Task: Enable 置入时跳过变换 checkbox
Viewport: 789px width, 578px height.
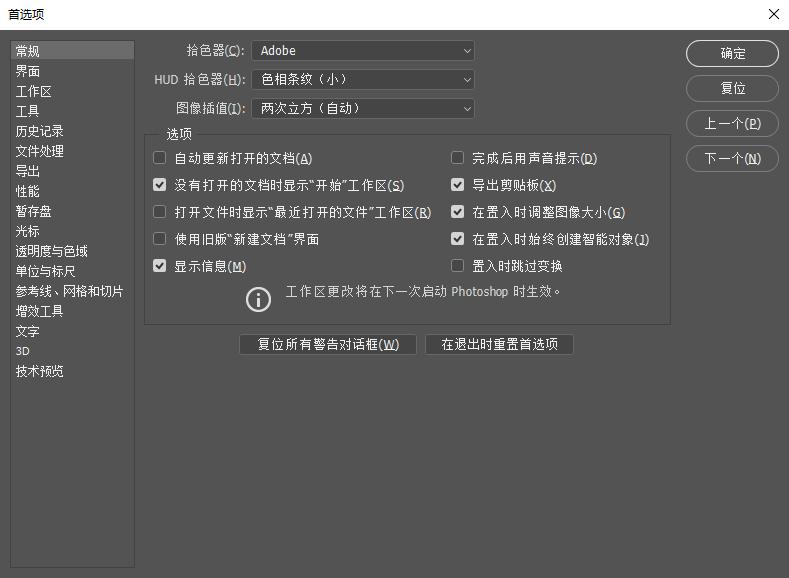Action: (457, 266)
